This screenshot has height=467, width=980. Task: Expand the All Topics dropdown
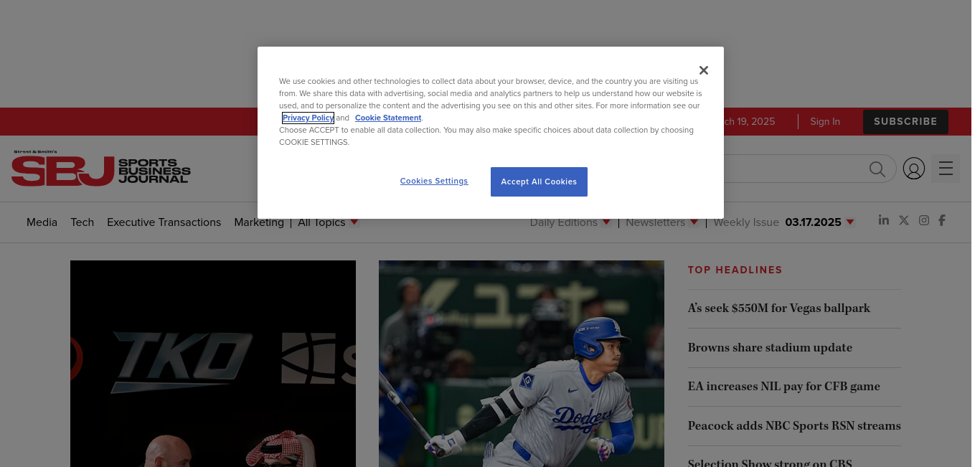pos(328,222)
